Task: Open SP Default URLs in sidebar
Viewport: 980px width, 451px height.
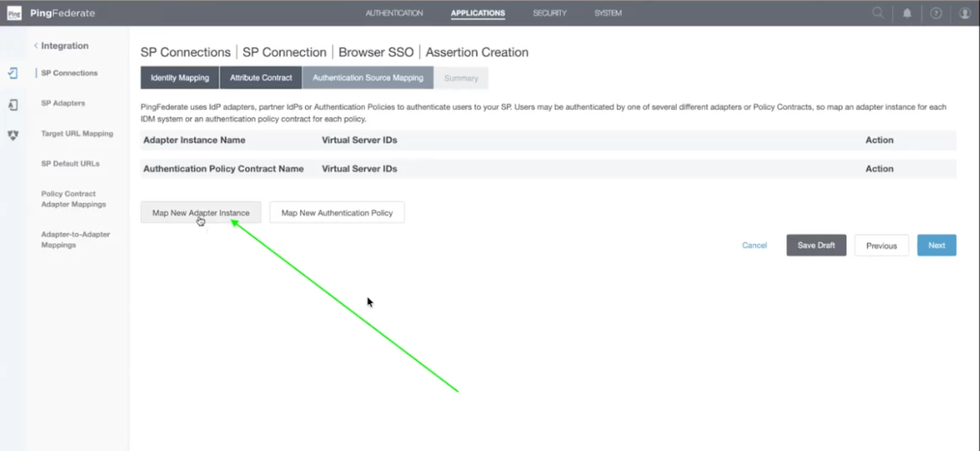Action: pos(70,164)
